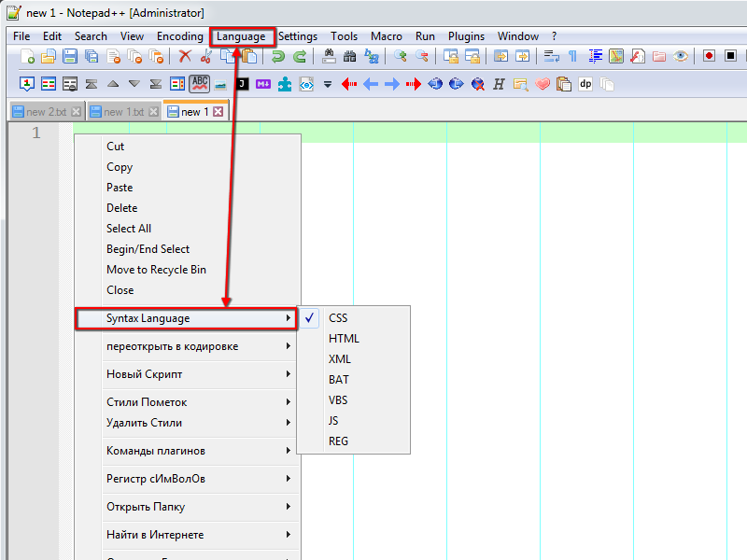Select the checked CSS syntax option
The height and width of the screenshot is (560, 747).
(x=354, y=318)
